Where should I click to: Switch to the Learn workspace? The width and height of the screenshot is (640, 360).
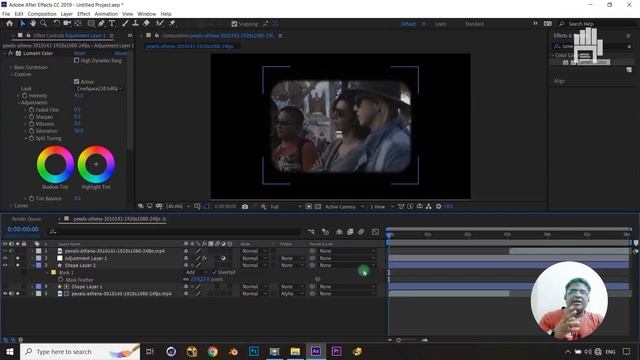440,24
